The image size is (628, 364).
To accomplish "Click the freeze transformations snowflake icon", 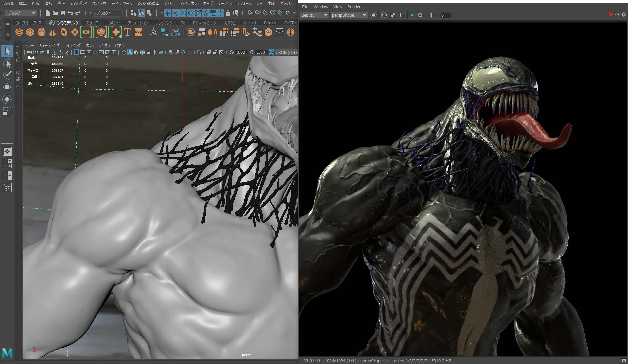I will 176,32.
